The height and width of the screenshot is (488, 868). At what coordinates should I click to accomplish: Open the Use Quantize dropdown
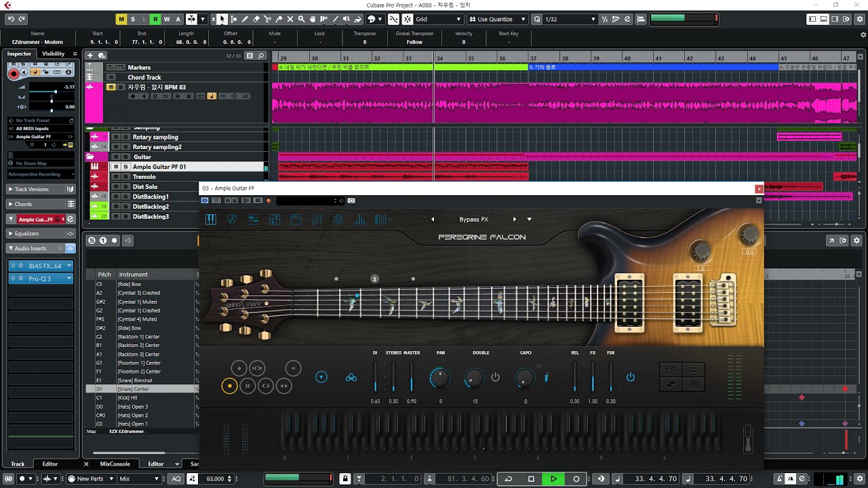(x=498, y=19)
